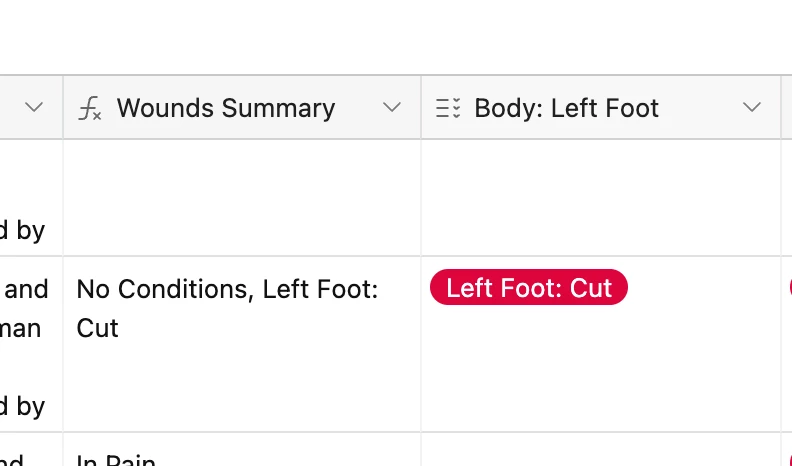The width and height of the screenshot is (792, 466).
Task: Select the Body: Left Foot column header label
Action: (x=566, y=108)
